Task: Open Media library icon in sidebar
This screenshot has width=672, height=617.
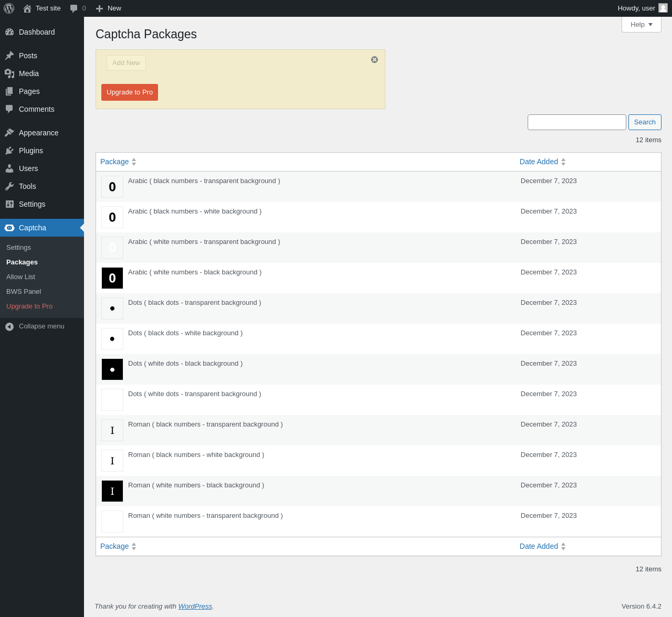Action: coord(9,73)
